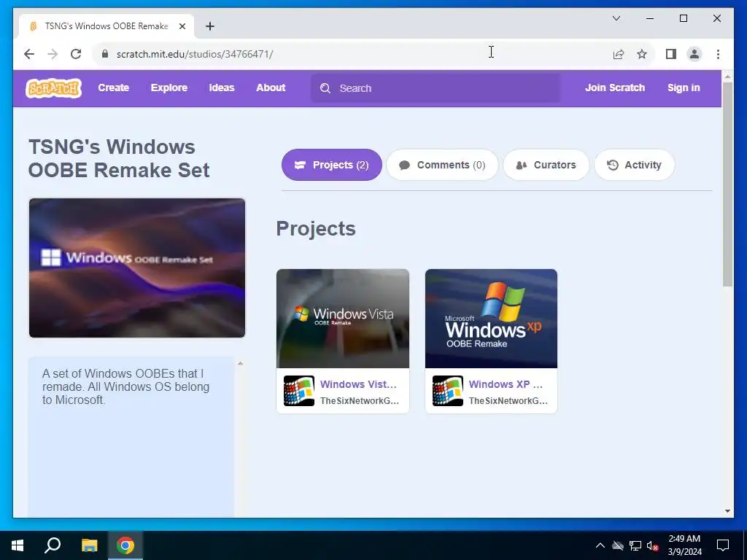Reload the page with the refresh icon
747x560 pixels.
click(76, 54)
